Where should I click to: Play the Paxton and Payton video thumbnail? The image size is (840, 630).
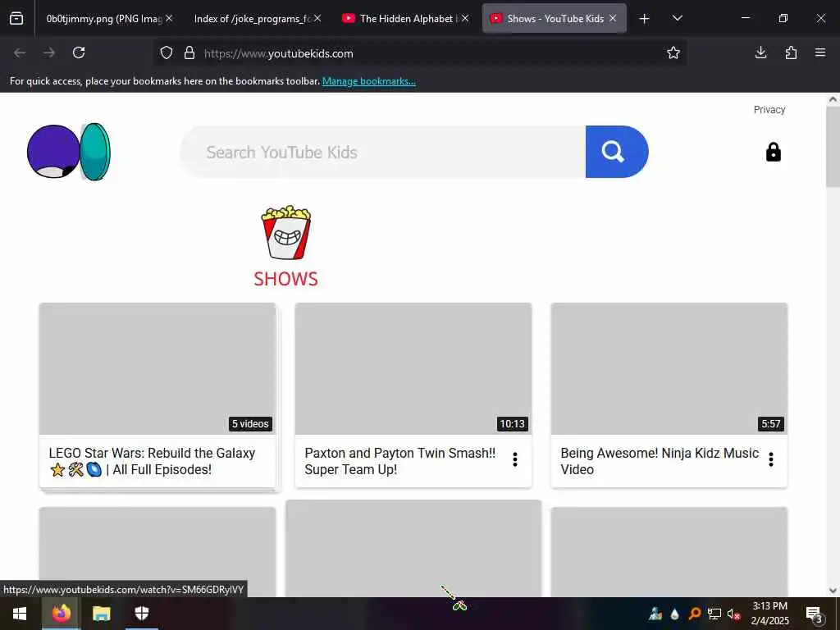coord(413,368)
